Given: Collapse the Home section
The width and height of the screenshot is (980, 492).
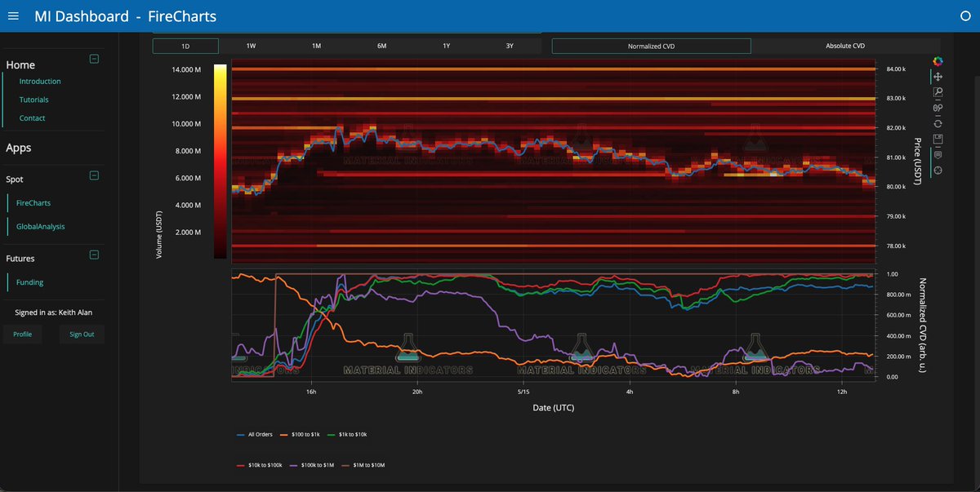Looking at the screenshot, I should 94,59.
